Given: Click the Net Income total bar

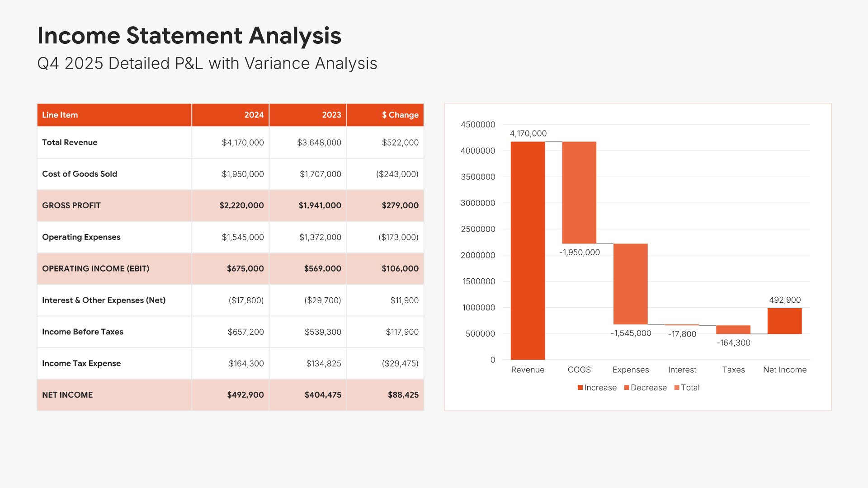Looking at the screenshot, I should [784, 321].
